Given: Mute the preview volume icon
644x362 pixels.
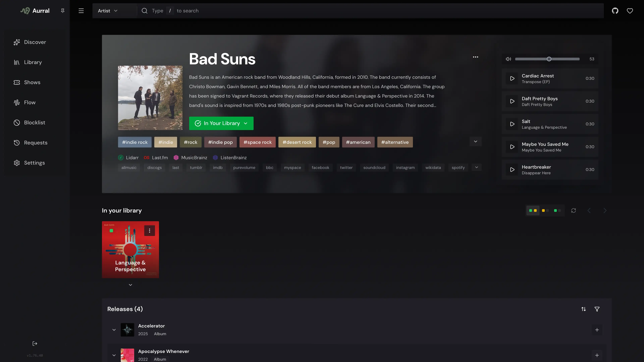Looking at the screenshot, I should point(508,59).
